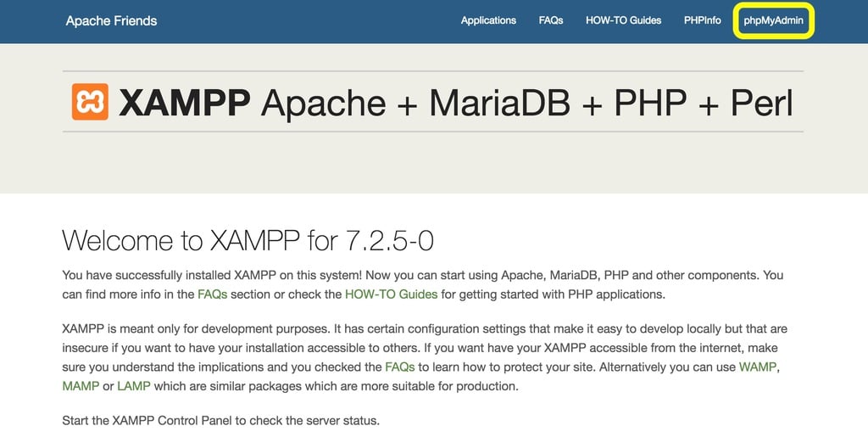
Task: Click the "You have successfully installed XAMPP" sentence
Action: click(212, 275)
